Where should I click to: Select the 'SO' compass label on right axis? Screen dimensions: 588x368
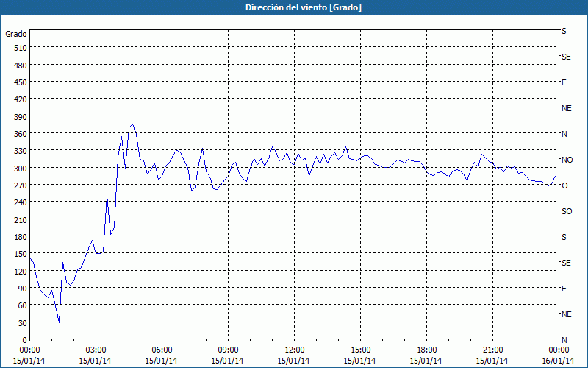click(x=567, y=211)
